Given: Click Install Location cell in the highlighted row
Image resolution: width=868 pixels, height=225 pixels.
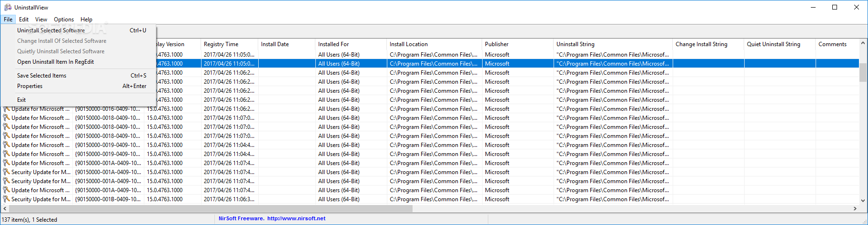Looking at the screenshot, I should tap(434, 64).
